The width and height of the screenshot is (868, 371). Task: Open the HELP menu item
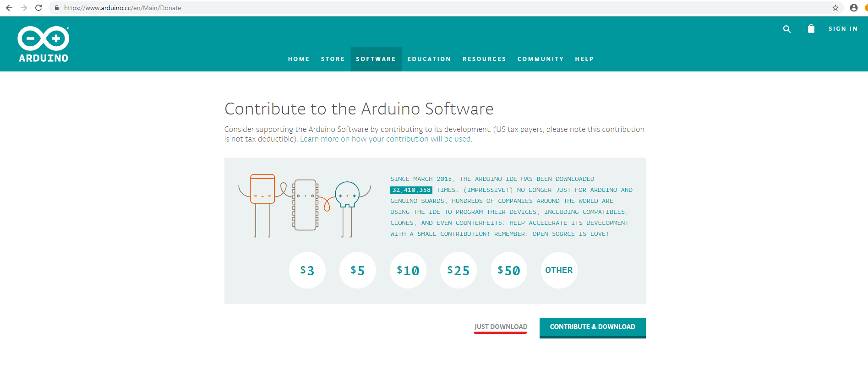point(584,59)
